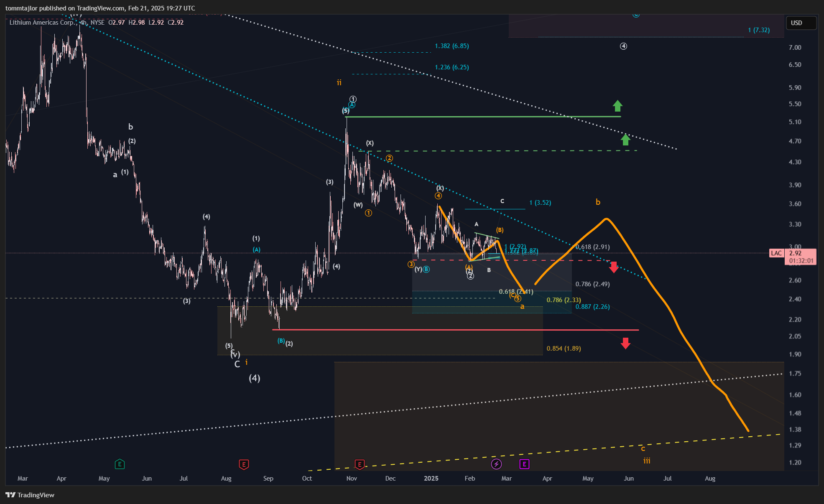The image size is (824, 504).
Task: Click the 2.92 current price label
Action: click(796, 253)
